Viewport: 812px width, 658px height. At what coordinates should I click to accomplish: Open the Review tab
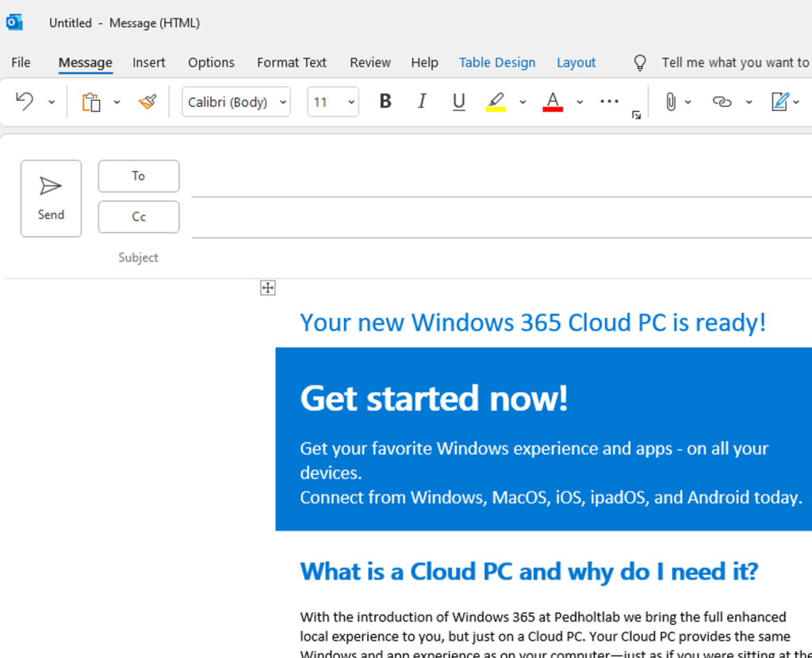[370, 63]
